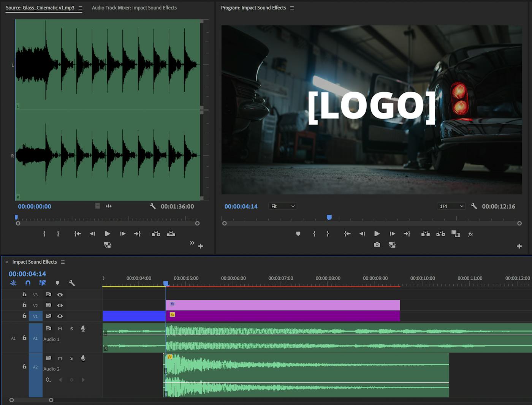Open Program monitor settings wrench
The height and width of the screenshot is (405, 532).
click(474, 206)
